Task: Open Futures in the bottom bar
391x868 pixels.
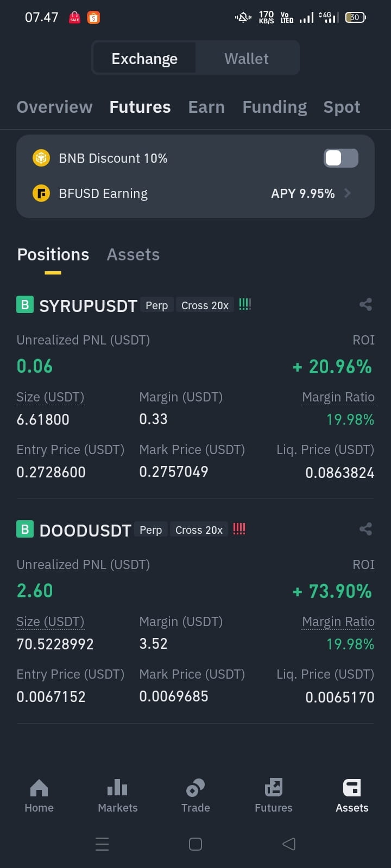Action: click(x=274, y=796)
